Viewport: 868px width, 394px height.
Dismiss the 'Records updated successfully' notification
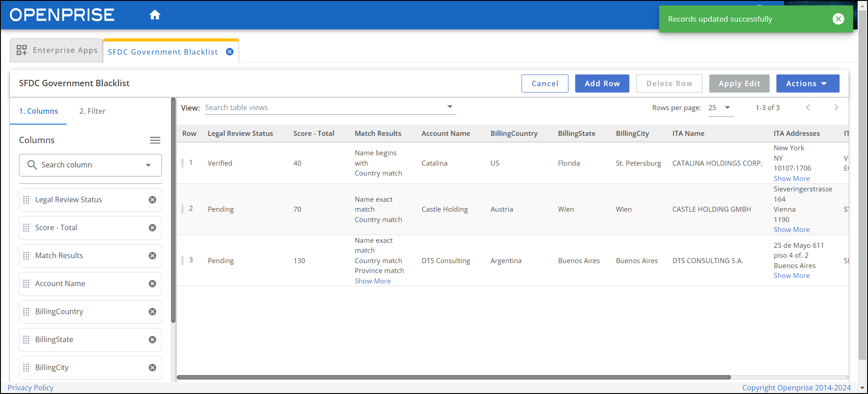pos(838,19)
